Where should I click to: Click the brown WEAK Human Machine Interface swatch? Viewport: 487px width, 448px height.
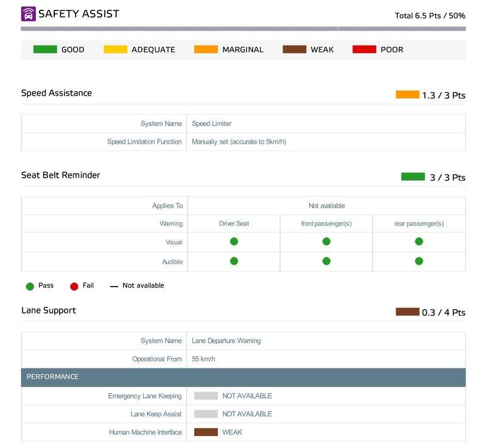click(206, 432)
